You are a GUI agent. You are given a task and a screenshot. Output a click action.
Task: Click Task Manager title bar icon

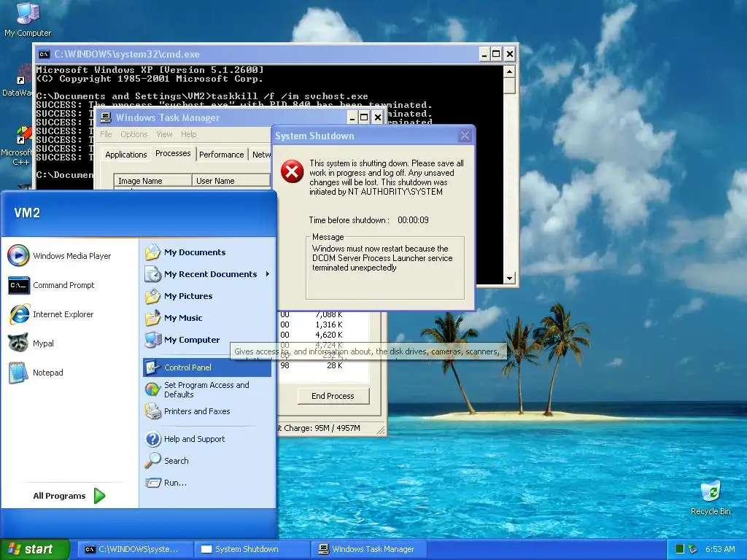point(106,117)
